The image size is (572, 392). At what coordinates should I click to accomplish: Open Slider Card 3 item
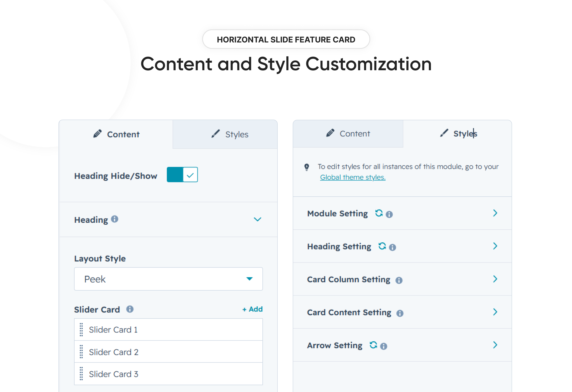169,374
